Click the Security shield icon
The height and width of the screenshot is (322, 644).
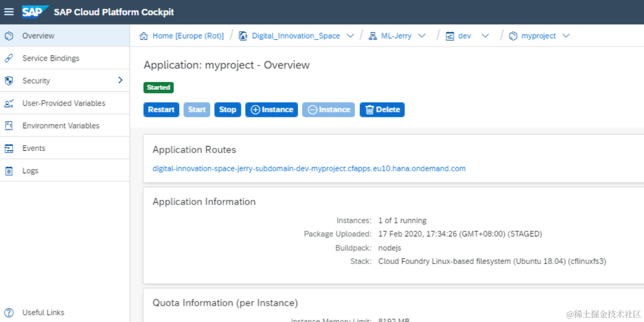pyautogui.click(x=9, y=80)
